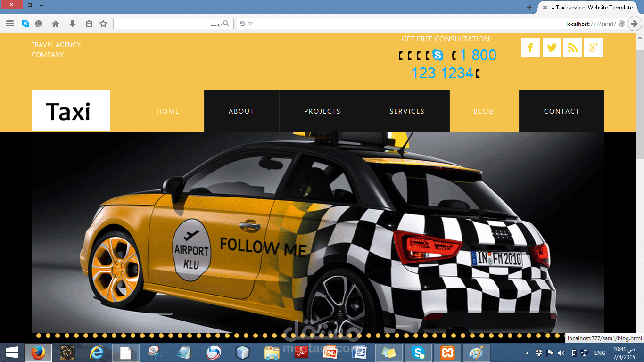This screenshot has width=644, height=362.
Task: Open the browser Home page icon
Action: coord(55,24)
